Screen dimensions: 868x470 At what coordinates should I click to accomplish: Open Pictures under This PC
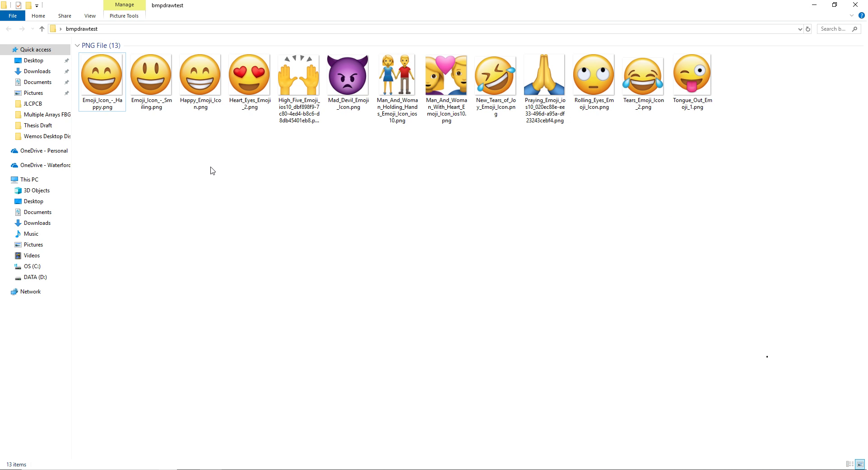[x=33, y=245]
